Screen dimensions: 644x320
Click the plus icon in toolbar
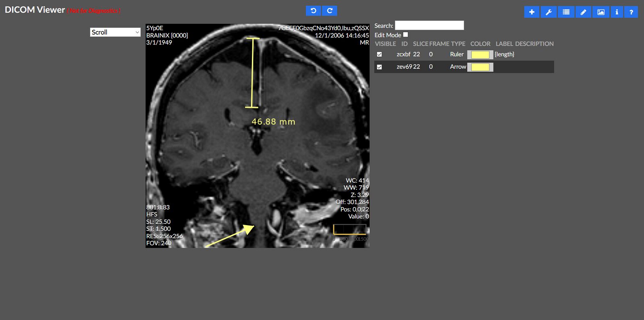coord(532,12)
